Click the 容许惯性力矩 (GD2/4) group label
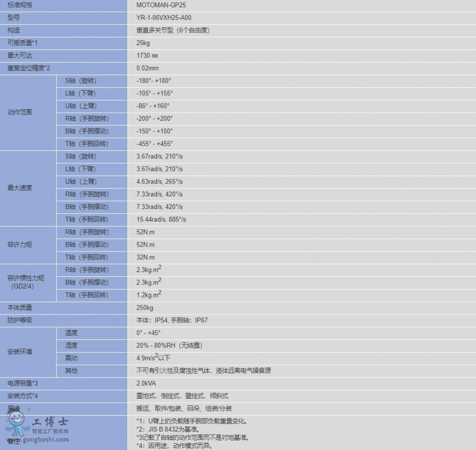The width and height of the screenshot is (476, 450). (x=26, y=282)
